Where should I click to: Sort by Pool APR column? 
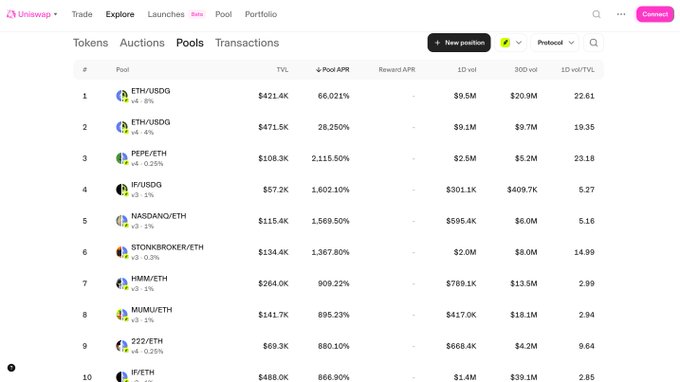click(333, 69)
